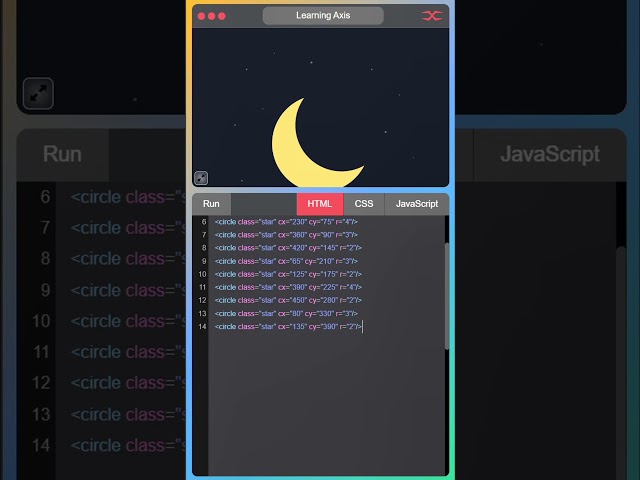
Task: Click line number 14 in the gutter
Action: pos(202,327)
